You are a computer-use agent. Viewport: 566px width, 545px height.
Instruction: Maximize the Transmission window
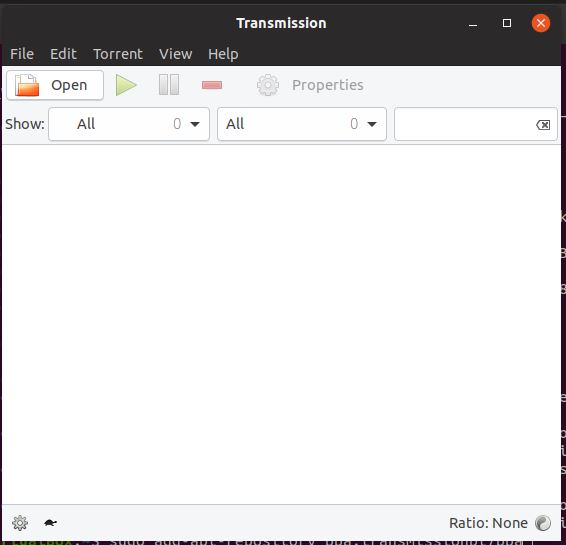click(x=507, y=23)
